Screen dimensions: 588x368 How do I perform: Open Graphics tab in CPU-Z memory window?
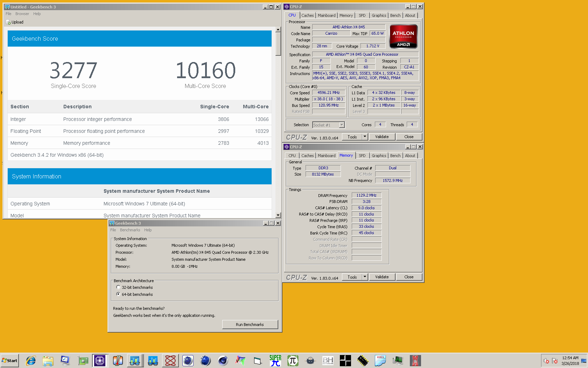[x=379, y=156]
